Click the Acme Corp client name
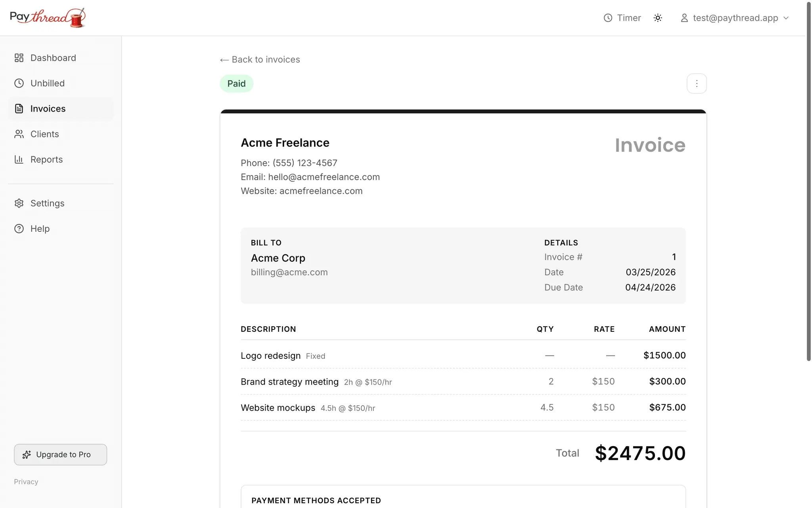The image size is (812, 508). click(x=278, y=258)
